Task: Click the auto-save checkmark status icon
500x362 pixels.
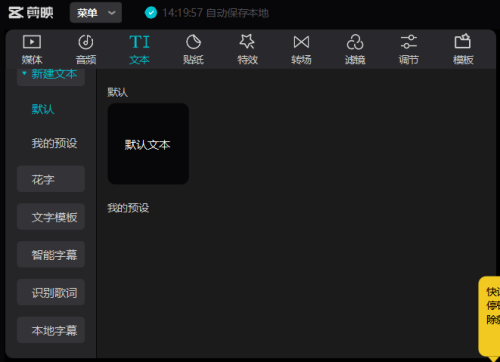Action: (151, 13)
